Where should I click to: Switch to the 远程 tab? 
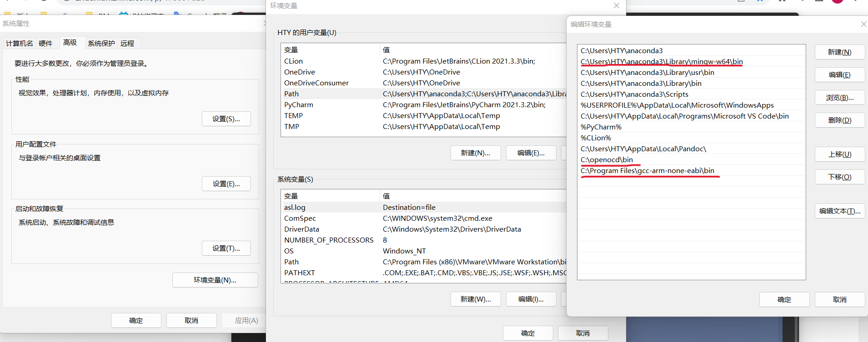click(127, 44)
